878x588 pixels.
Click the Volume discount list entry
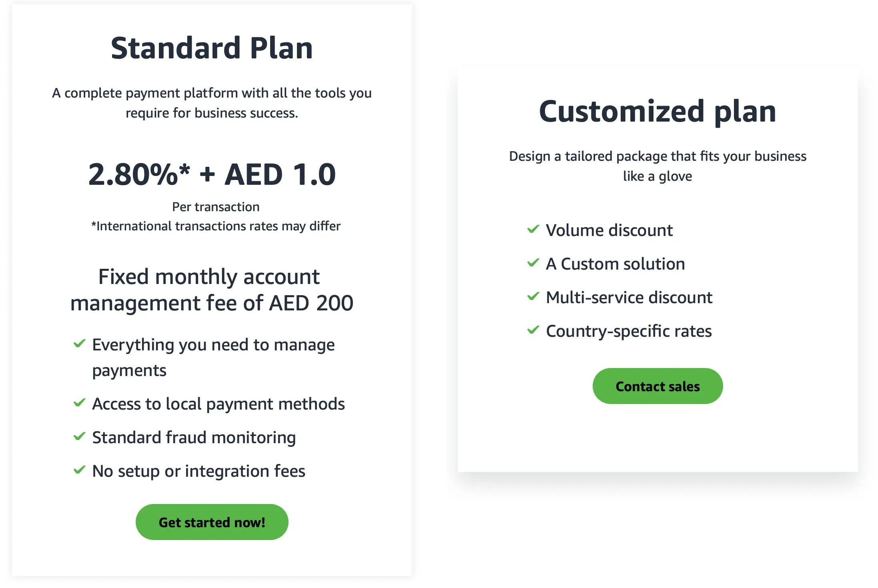pyautogui.click(x=609, y=230)
